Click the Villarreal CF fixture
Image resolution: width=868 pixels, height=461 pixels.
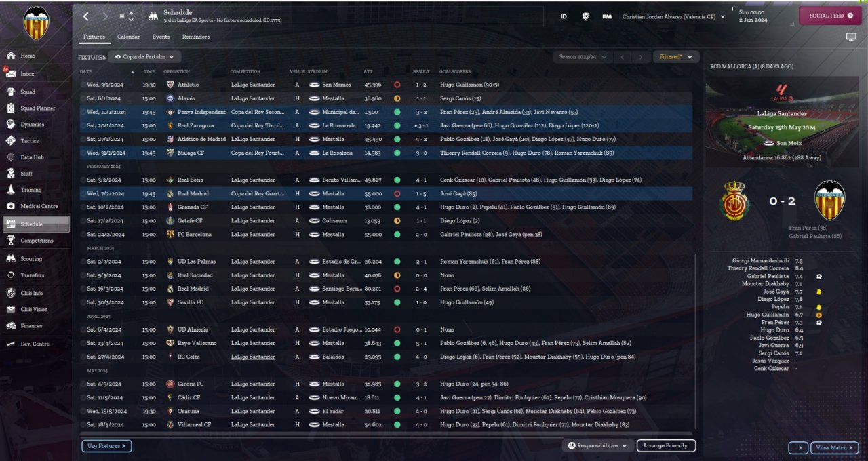[x=386, y=424]
